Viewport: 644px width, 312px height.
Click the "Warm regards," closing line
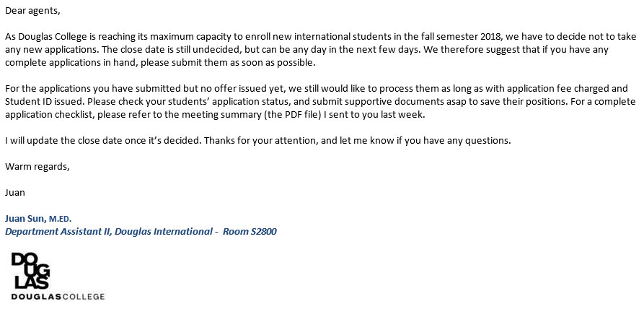click(x=38, y=167)
